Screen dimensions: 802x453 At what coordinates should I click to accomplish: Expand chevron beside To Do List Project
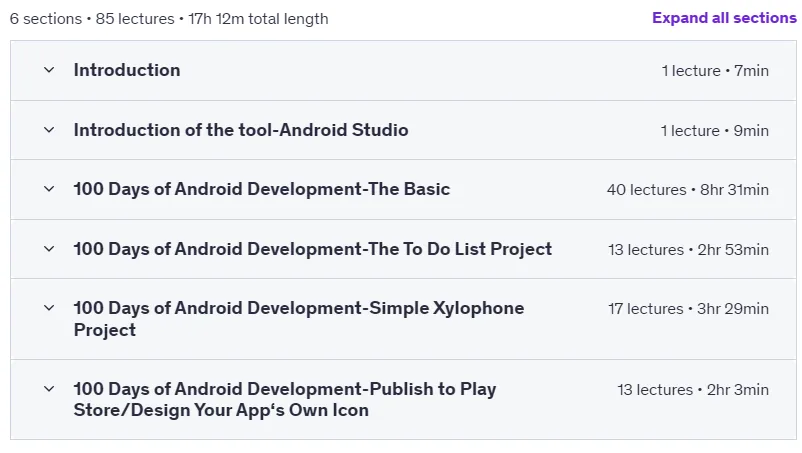[x=49, y=249]
